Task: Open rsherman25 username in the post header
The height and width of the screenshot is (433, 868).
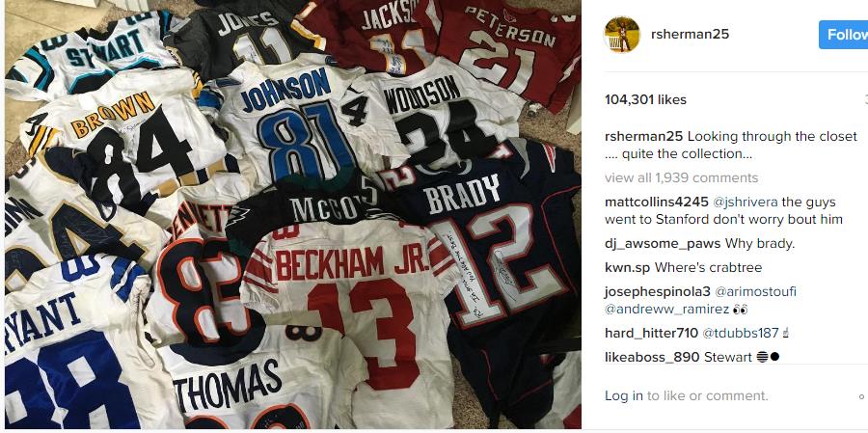Action: pyautogui.click(x=690, y=35)
